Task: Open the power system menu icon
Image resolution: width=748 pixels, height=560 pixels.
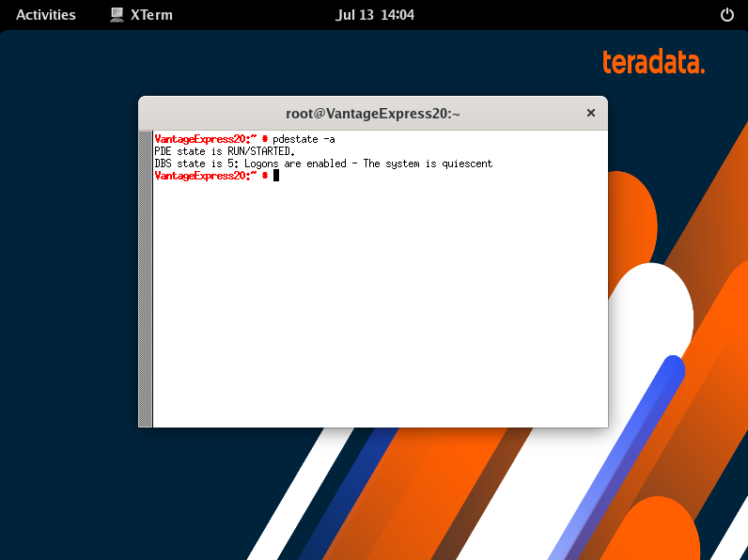Action: (x=726, y=15)
